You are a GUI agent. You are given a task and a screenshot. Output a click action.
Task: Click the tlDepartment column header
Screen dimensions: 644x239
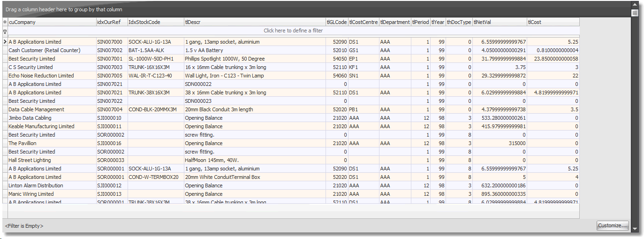coord(395,22)
